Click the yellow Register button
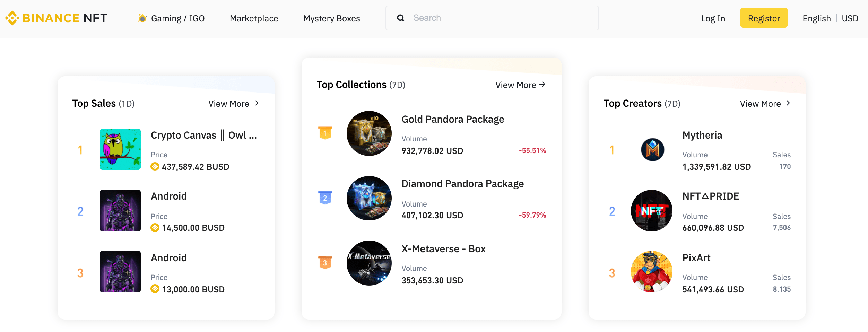Viewport: 868px width, 332px height. coord(764,18)
